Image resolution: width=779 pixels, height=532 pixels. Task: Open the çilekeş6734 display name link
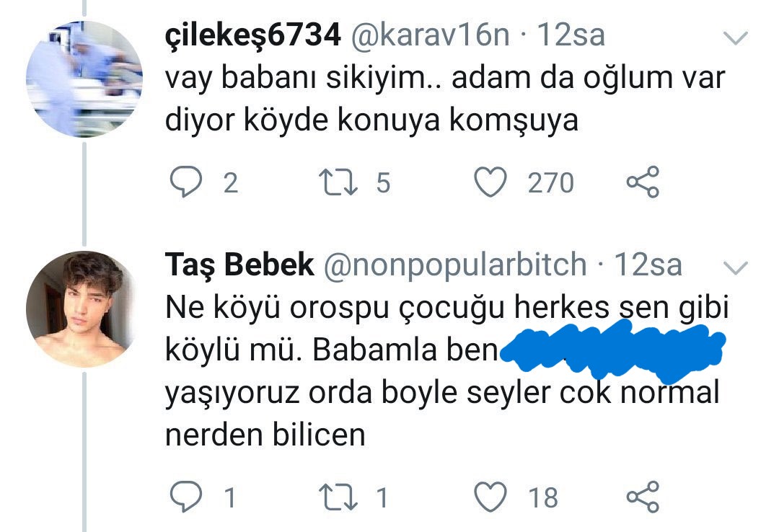(x=252, y=36)
